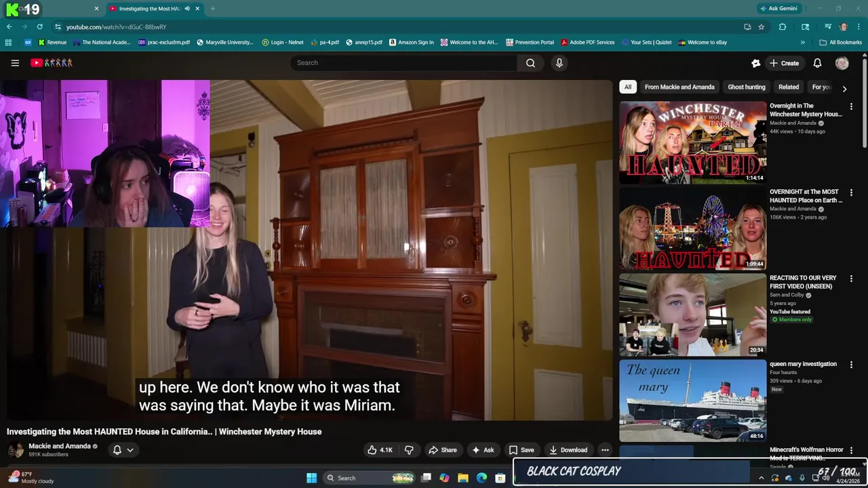
Task: Open Task View on the taskbar
Action: (x=426, y=478)
